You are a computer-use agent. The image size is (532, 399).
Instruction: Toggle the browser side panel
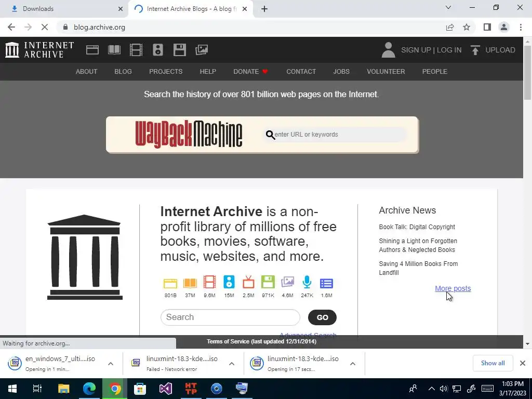(x=487, y=27)
